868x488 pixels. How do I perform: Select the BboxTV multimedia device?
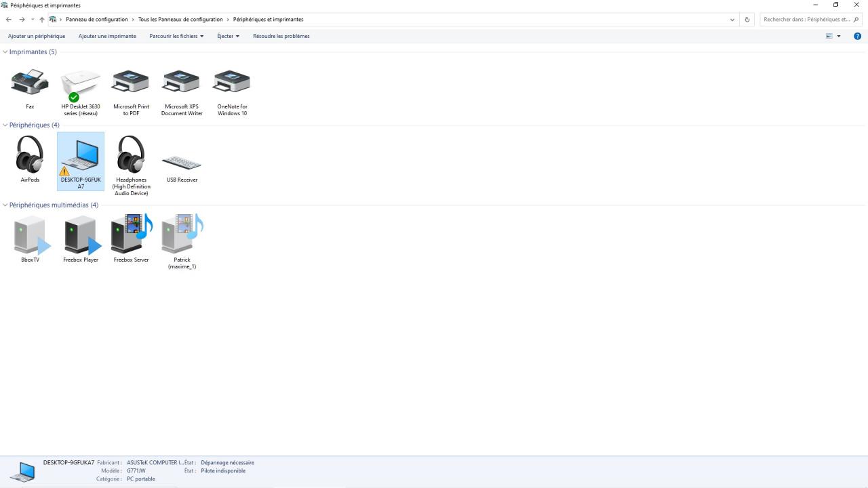32,235
